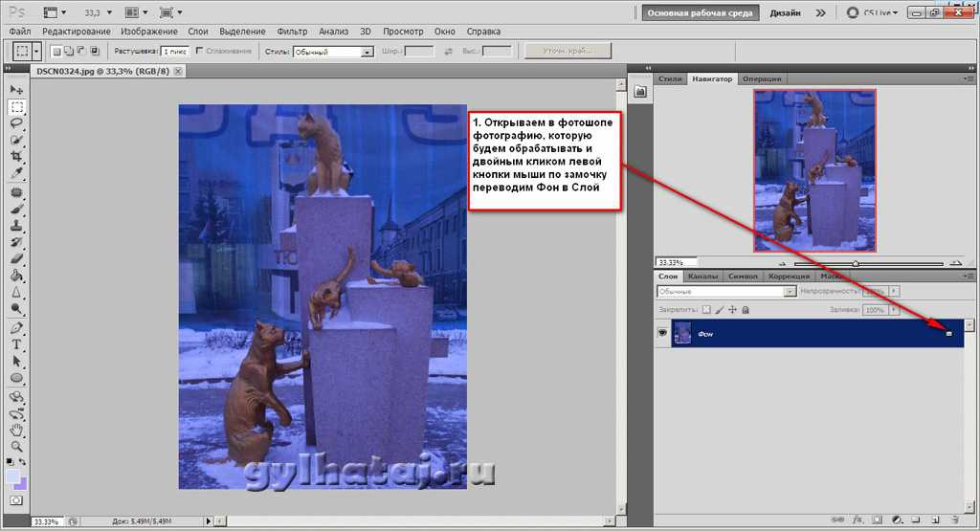This screenshot has height=531, width=980.
Task: Click the lock icon on the Фон layer
Action: (x=948, y=334)
